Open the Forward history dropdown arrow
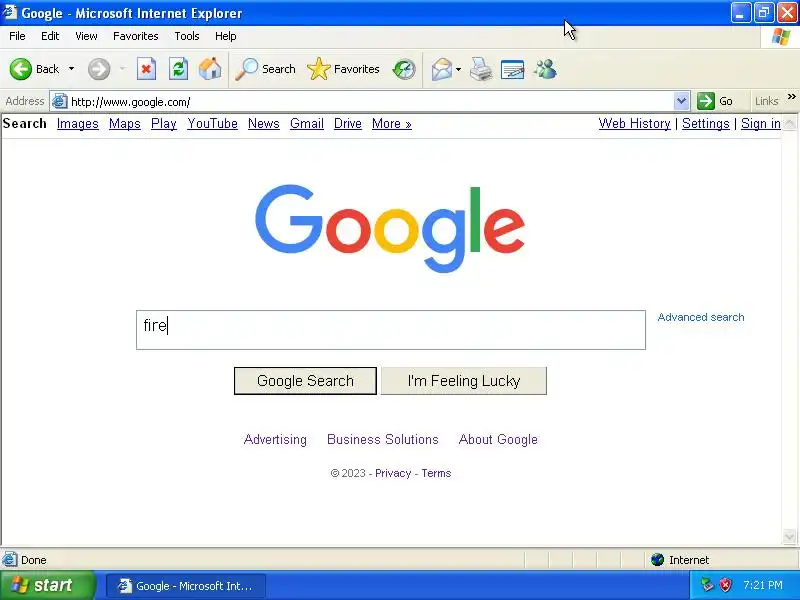This screenshot has width=800, height=600. point(122,69)
